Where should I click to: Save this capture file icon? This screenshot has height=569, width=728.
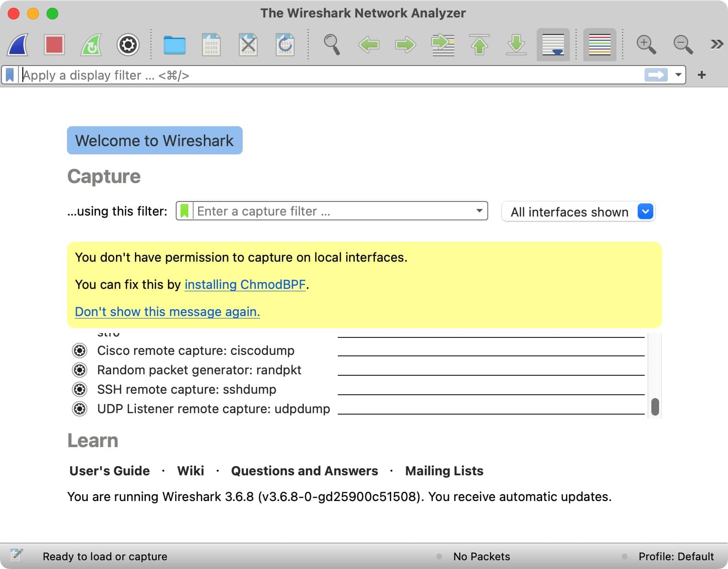(x=212, y=45)
